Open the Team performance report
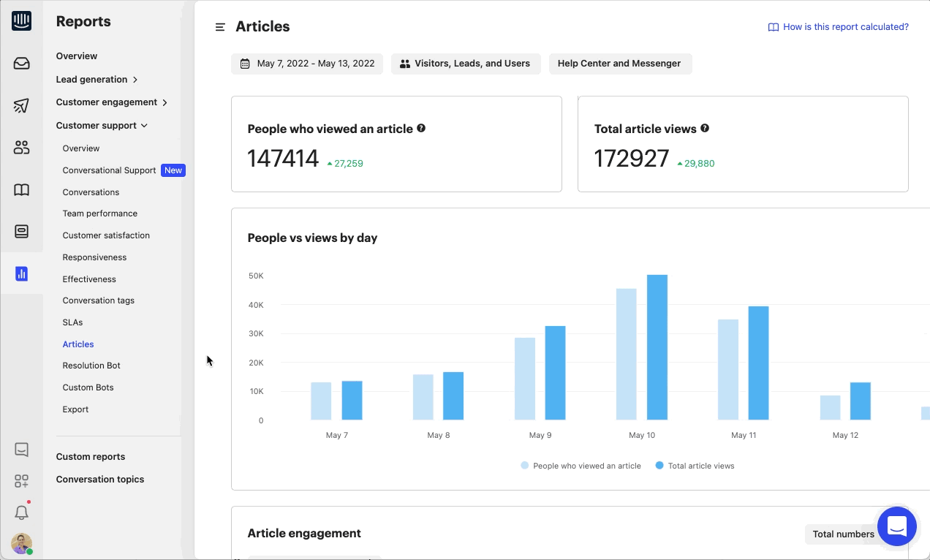The height and width of the screenshot is (560, 930). pyautogui.click(x=100, y=213)
